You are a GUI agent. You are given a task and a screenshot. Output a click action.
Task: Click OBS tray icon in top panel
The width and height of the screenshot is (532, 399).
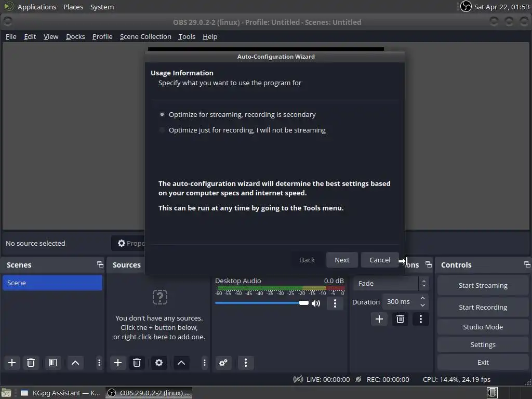click(x=465, y=6)
